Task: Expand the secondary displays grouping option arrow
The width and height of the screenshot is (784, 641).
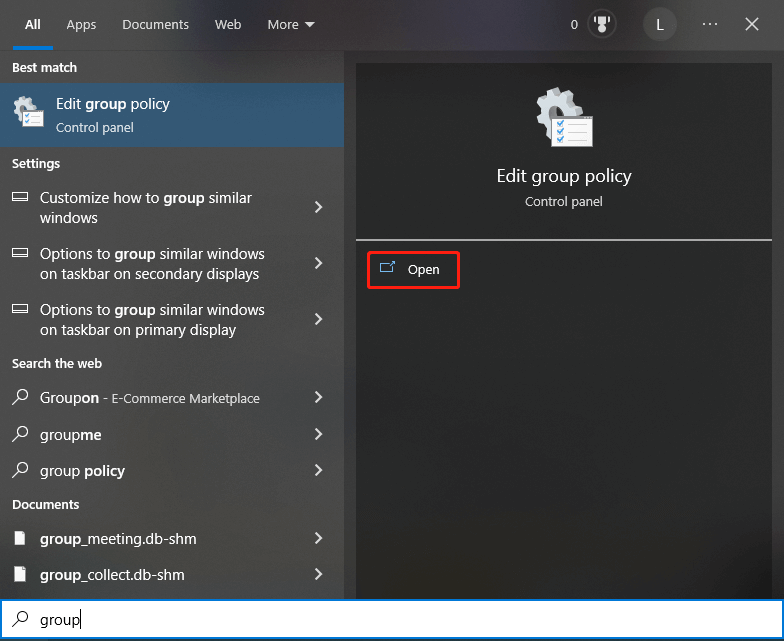Action: tap(318, 263)
